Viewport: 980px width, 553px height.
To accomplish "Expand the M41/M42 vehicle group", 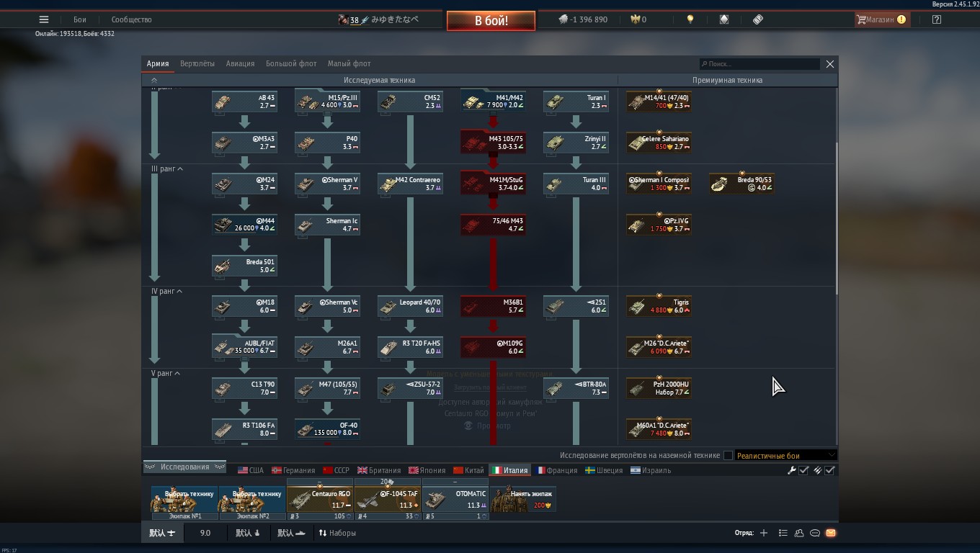I will (x=493, y=102).
